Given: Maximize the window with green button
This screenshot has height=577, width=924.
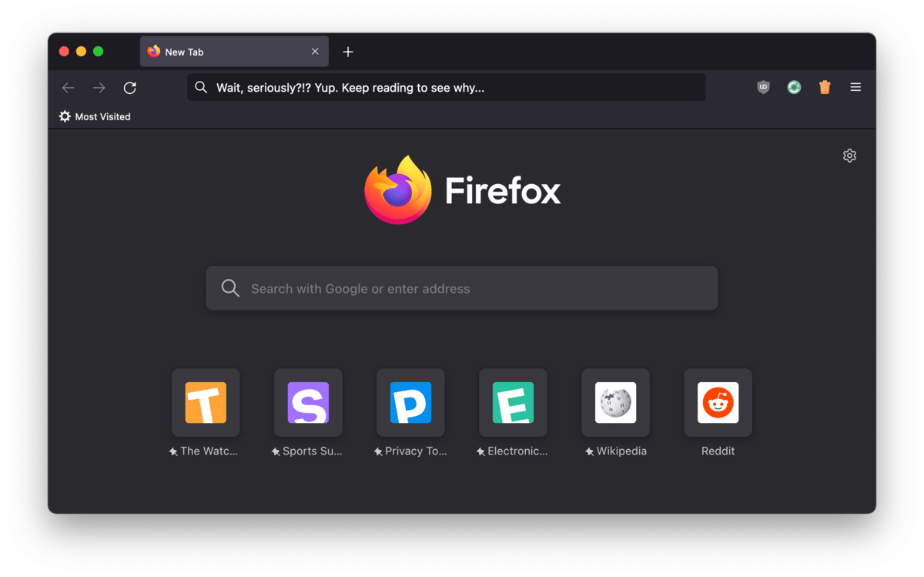Looking at the screenshot, I should (98, 52).
